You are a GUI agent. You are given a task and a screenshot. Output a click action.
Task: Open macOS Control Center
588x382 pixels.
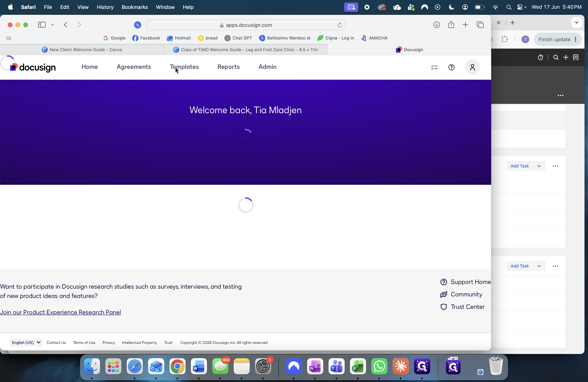520,7
